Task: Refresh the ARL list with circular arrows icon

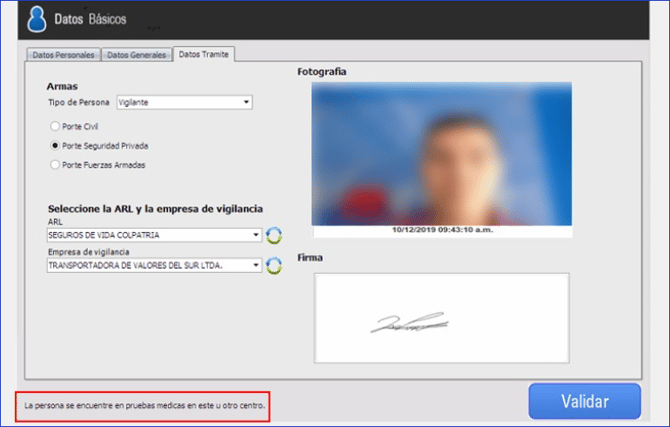Action: pos(274,236)
